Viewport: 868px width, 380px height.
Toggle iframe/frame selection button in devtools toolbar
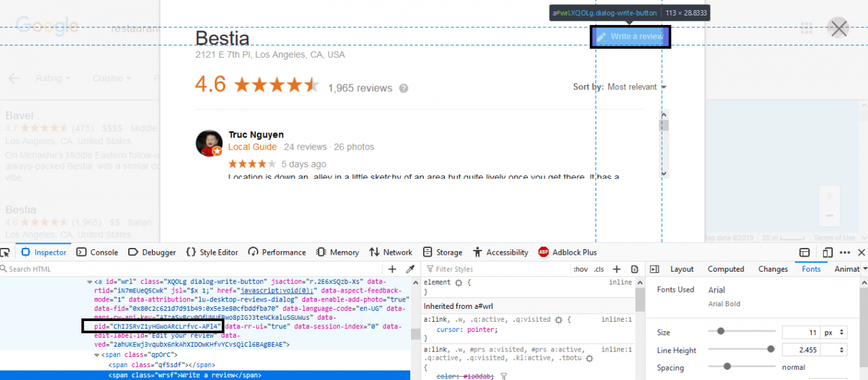(804, 252)
